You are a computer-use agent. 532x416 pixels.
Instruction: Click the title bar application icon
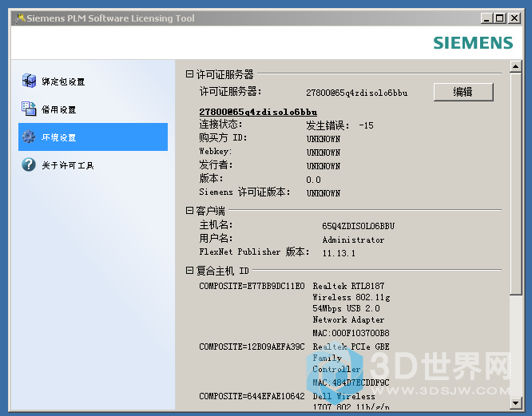point(19,18)
